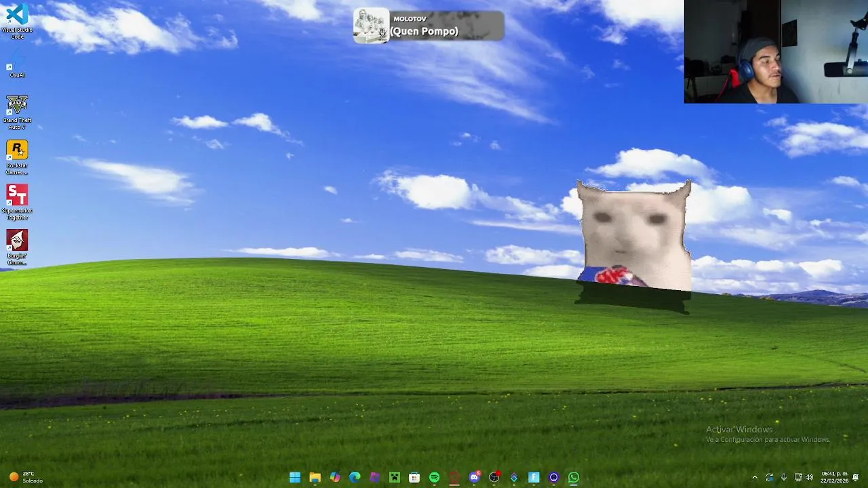Select the Supermarket Together desktop shortcut
The width and height of the screenshot is (868, 488).
17,202
